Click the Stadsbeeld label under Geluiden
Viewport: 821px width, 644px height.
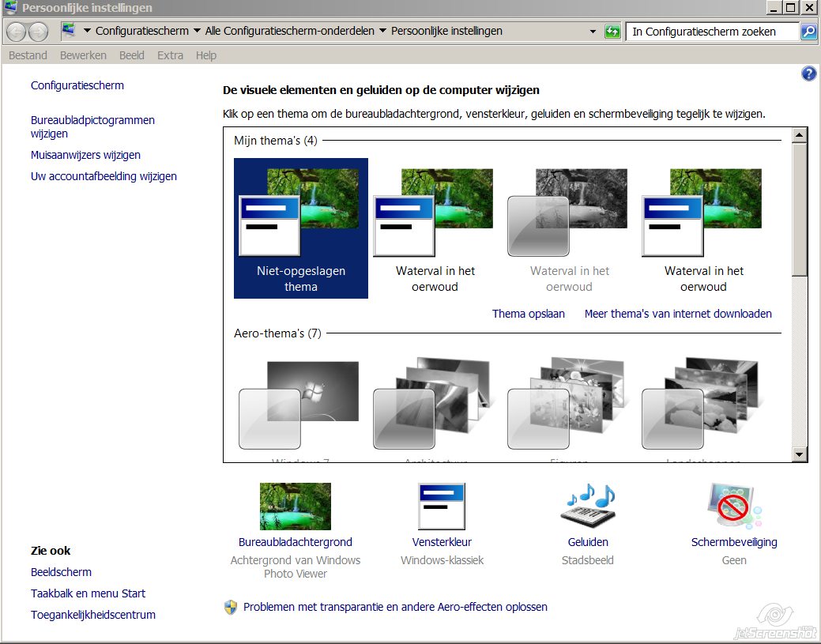coord(587,560)
